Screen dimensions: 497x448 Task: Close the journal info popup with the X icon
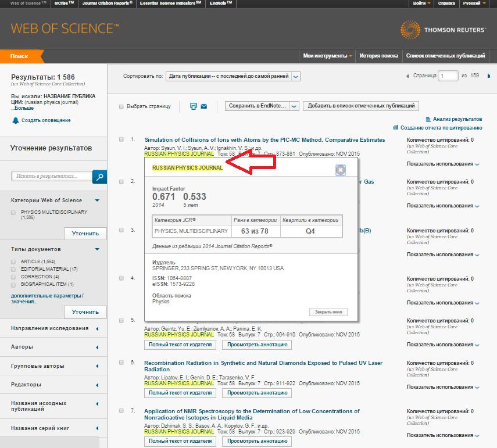click(x=341, y=170)
